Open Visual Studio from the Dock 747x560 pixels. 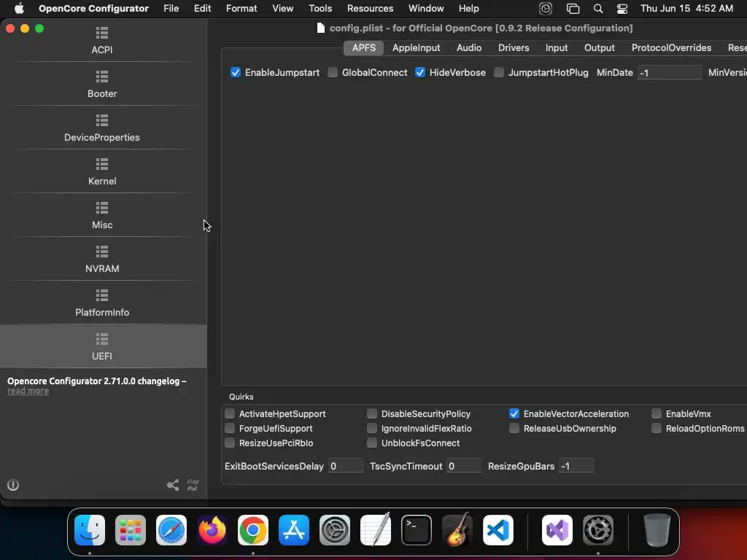tap(557, 530)
